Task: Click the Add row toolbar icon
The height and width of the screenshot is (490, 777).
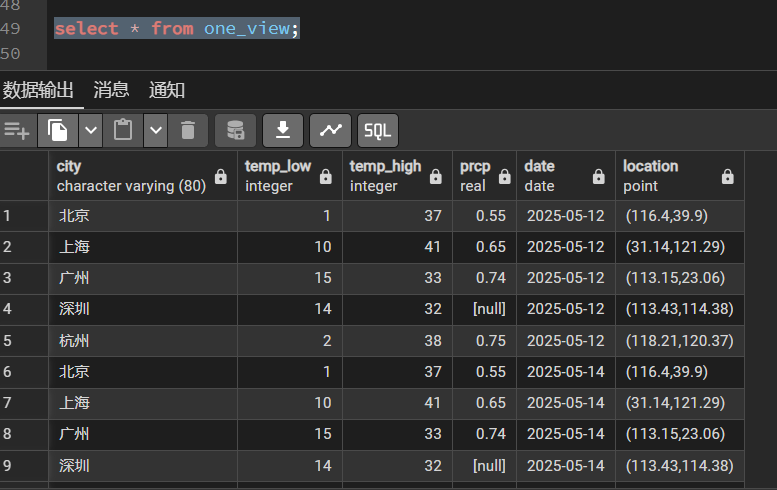Action: click(17, 131)
